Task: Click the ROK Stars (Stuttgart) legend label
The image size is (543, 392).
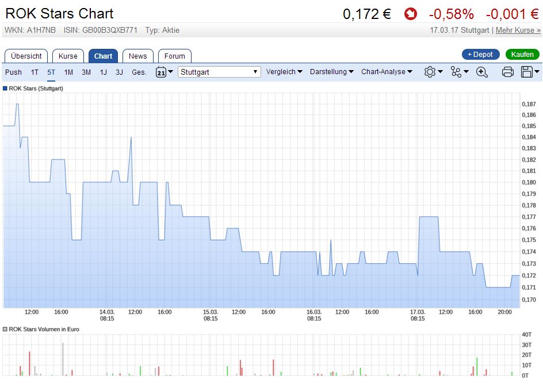Action: tap(36, 88)
